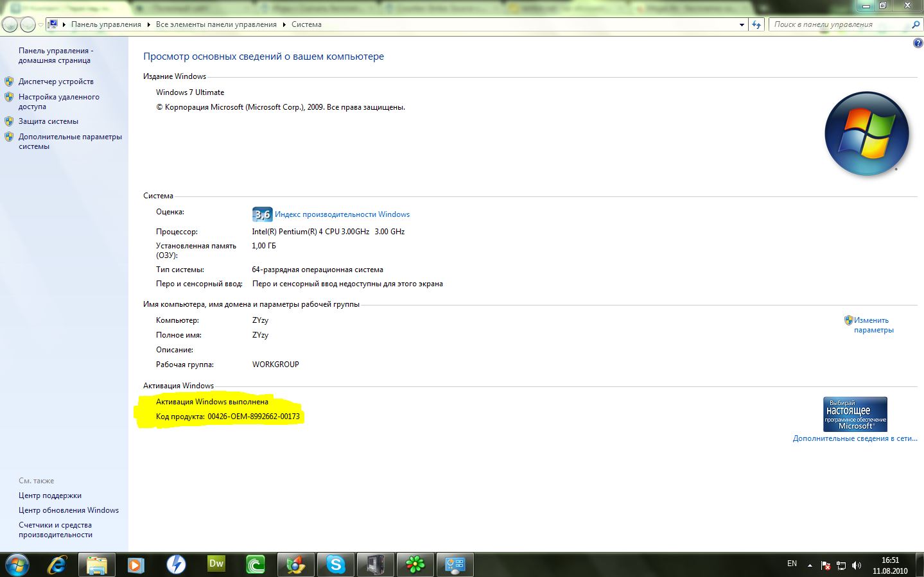
Task: Open Настройка удаленного доступа link
Action: 59,101
